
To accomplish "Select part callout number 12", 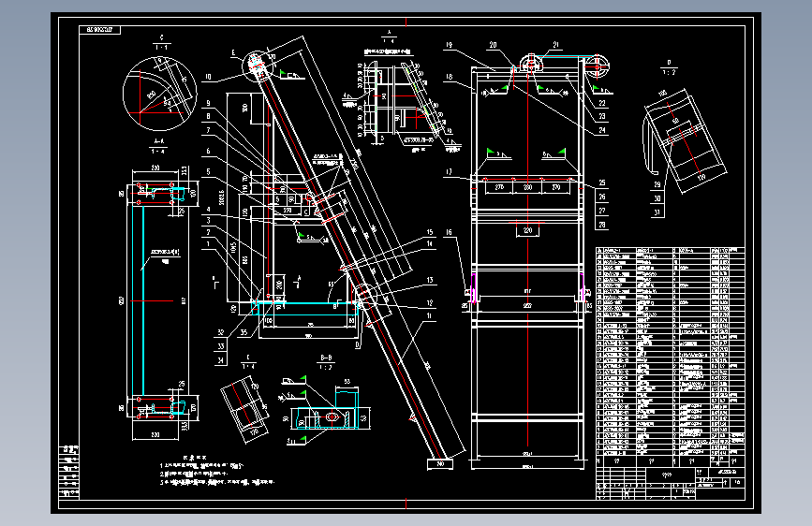I will coord(429,303).
